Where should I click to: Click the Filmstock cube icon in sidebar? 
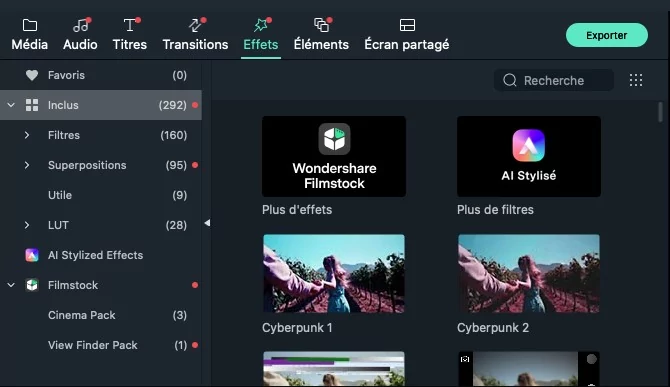32,285
